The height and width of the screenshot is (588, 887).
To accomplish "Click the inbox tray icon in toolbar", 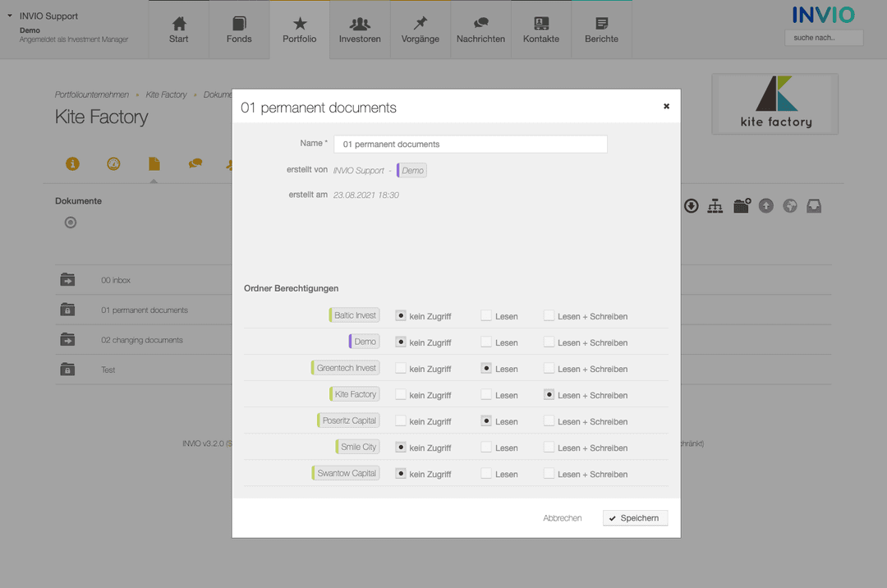I will [x=814, y=206].
